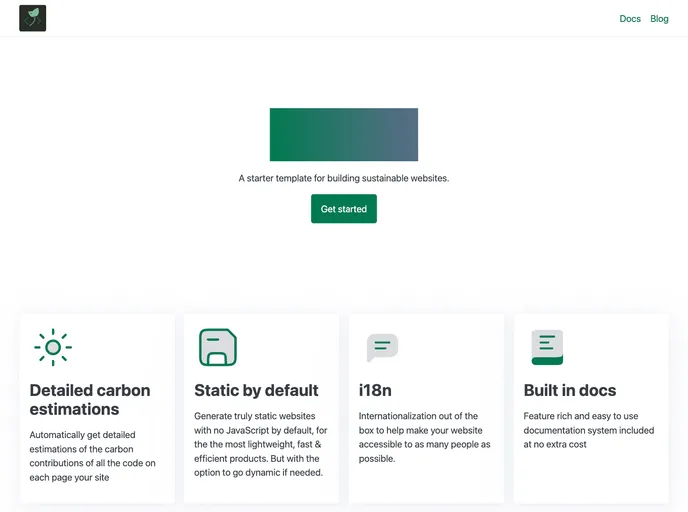Click the sun icon for carbon estimations
Screen dimensions: 688x512
click(53, 347)
